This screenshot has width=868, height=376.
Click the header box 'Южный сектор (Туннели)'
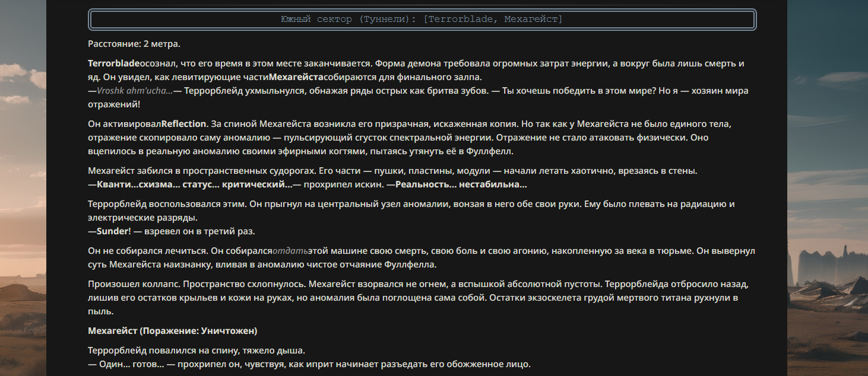click(x=422, y=20)
